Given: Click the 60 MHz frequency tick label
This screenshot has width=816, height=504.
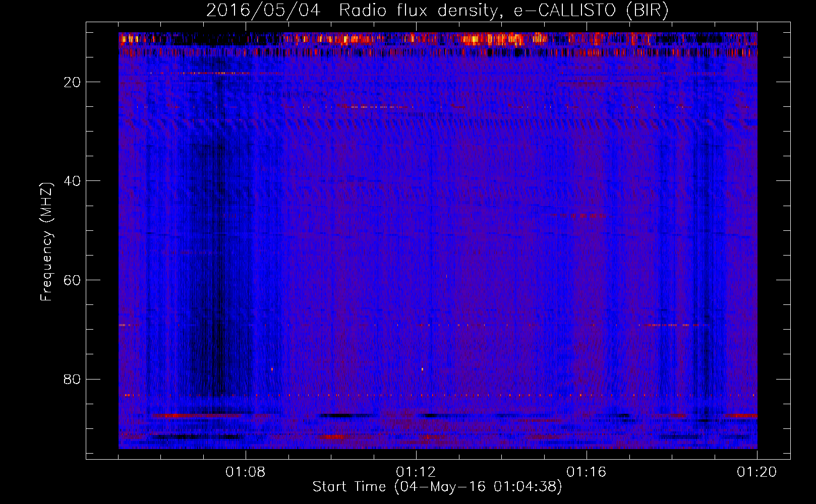Looking at the screenshot, I should (73, 280).
